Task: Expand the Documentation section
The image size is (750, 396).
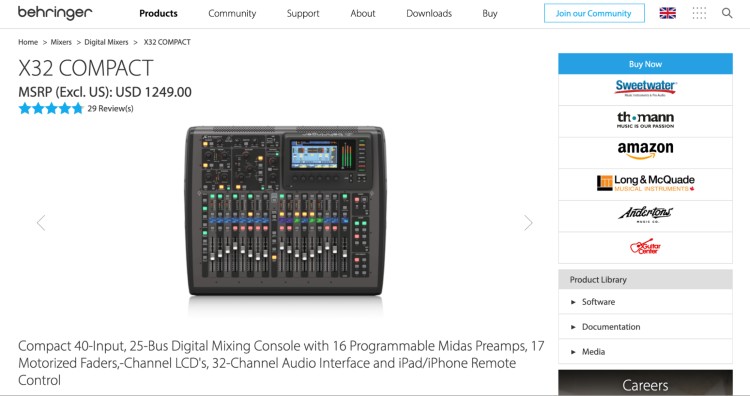Action: coord(645,327)
